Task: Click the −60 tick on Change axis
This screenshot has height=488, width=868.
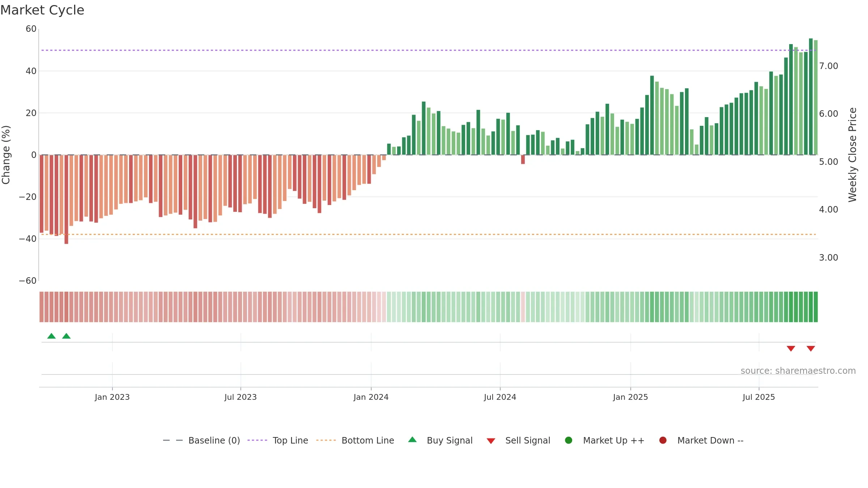Action: 28,281
